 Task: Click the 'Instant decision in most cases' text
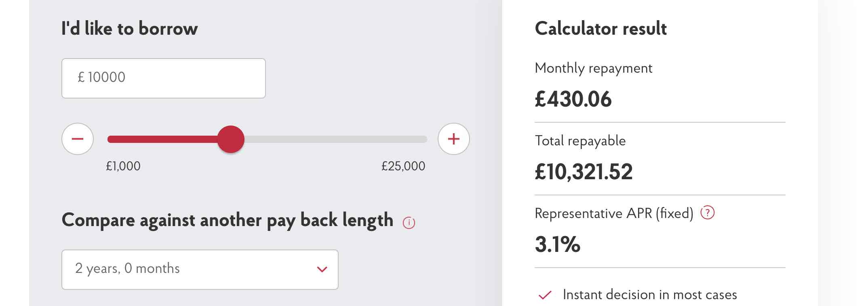pyautogui.click(x=650, y=295)
